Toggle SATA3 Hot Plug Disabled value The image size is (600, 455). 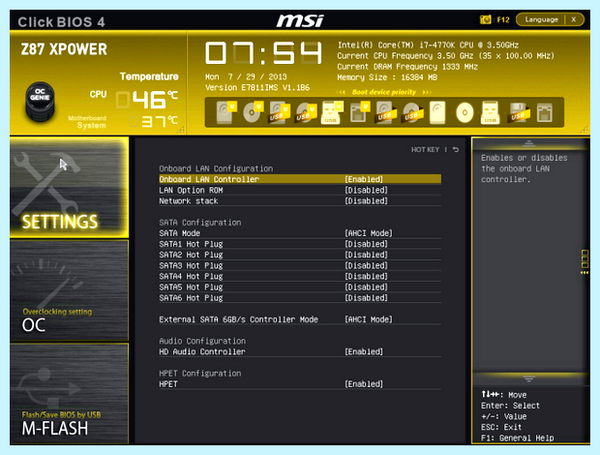click(x=366, y=266)
